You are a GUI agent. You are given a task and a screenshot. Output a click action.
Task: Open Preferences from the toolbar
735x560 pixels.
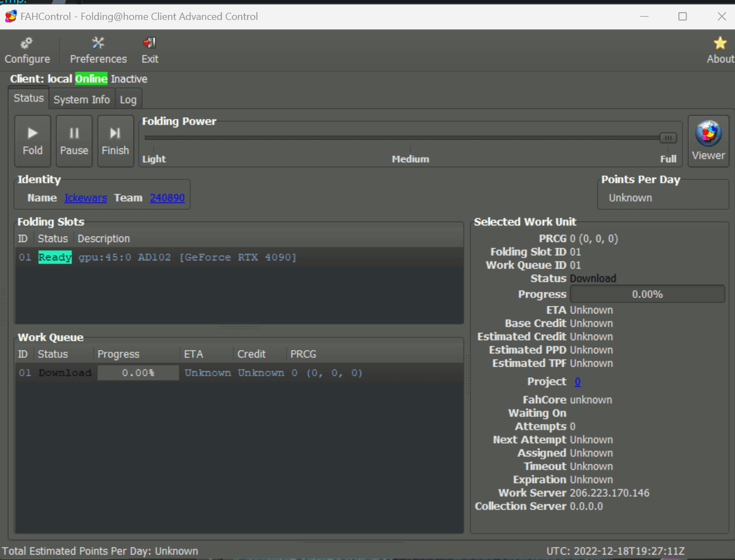coord(98,51)
